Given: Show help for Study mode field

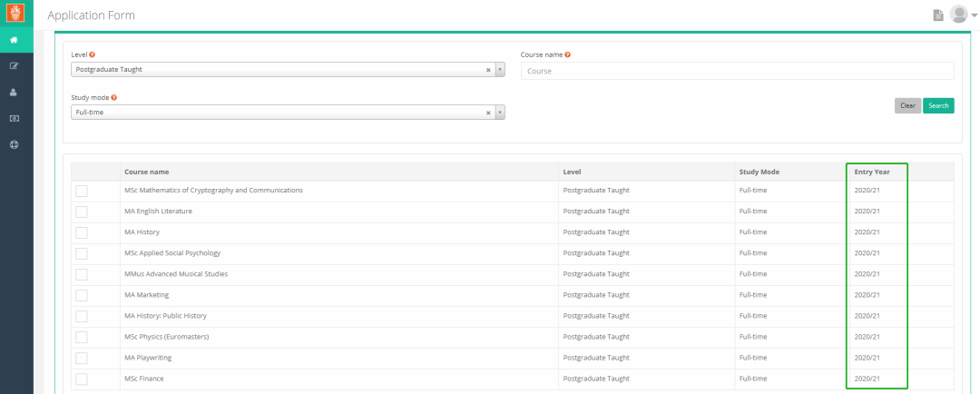Looking at the screenshot, I should (113, 97).
